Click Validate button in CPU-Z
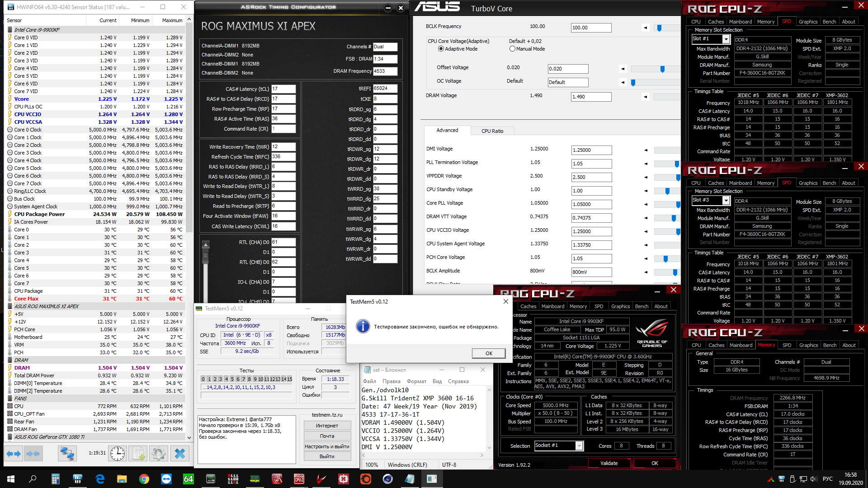This screenshot has height=488, width=868. pos(609,463)
